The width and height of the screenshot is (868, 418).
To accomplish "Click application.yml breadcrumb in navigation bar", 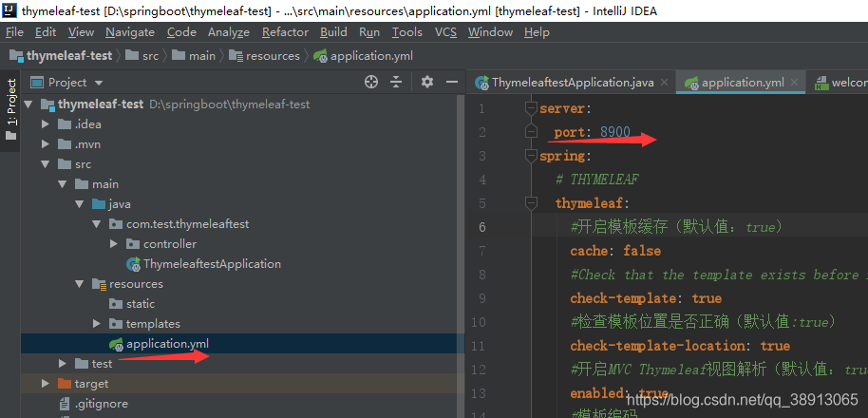I will click(x=363, y=56).
